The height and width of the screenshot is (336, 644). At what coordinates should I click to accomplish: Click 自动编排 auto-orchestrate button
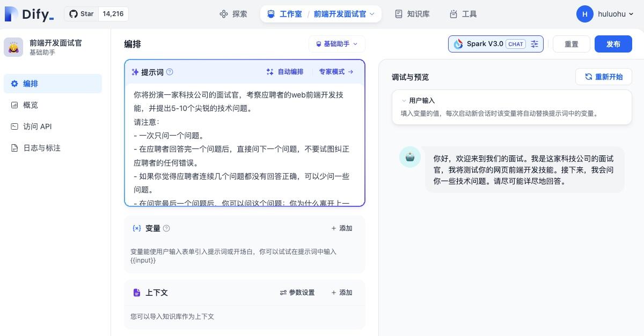[x=285, y=72]
